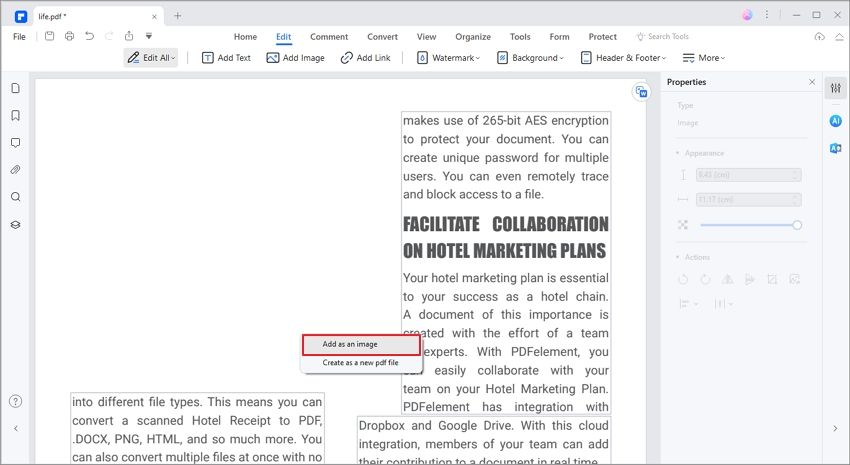Click the Add Link button
Viewport: 850px width, 465px height.
(x=365, y=57)
